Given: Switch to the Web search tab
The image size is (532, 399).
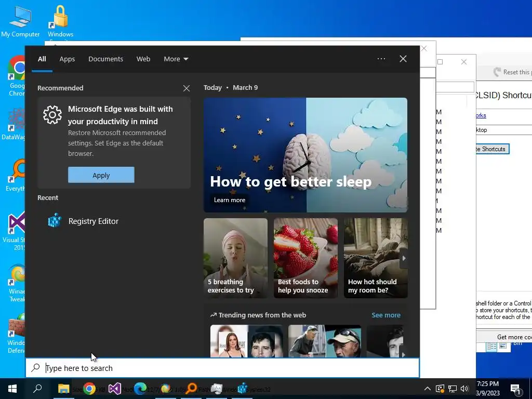Looking at the screenshot, I should point(143,59).
